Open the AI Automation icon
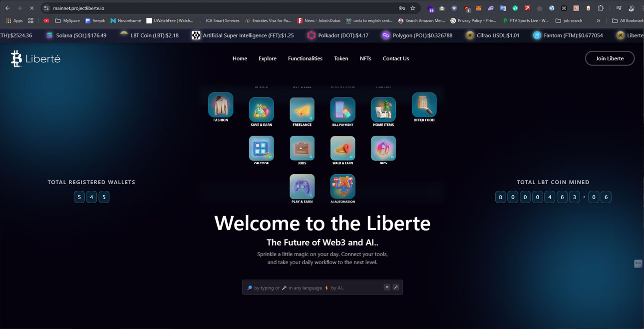The width and height of the screenshot is (644, 329). tap(342, 187)
